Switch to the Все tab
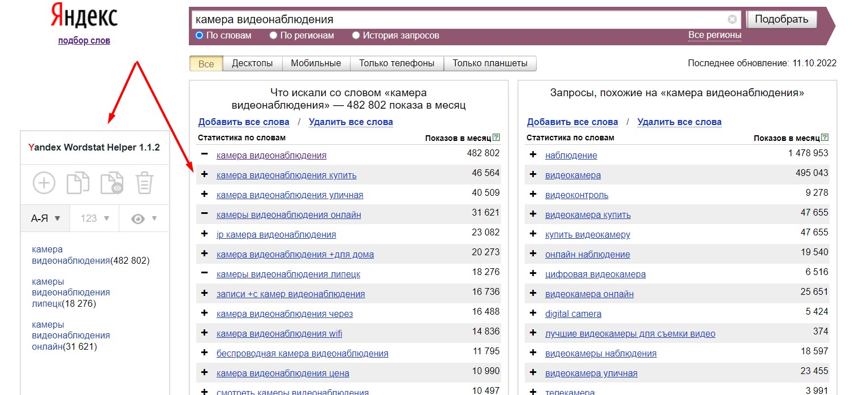Image resolution: width=868 pixels, height=395 pixels. [x=206, y=63]
